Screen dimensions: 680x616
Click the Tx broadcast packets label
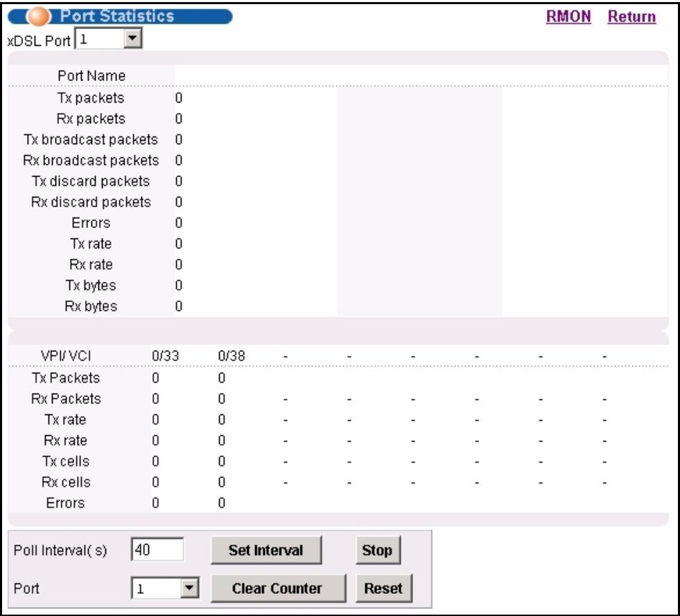(x=91, y=139)
